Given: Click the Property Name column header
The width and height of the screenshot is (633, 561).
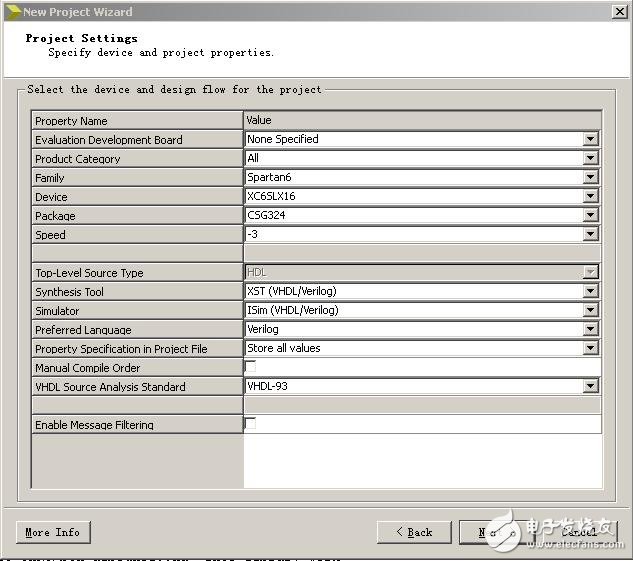Looking at the screenshot, I should pos(137,121).
